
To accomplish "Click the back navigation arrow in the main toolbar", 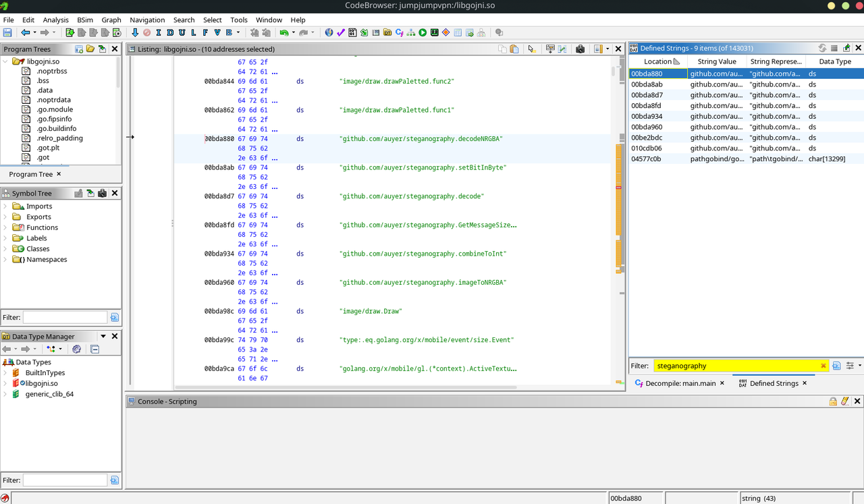I will tap(25, 32).
